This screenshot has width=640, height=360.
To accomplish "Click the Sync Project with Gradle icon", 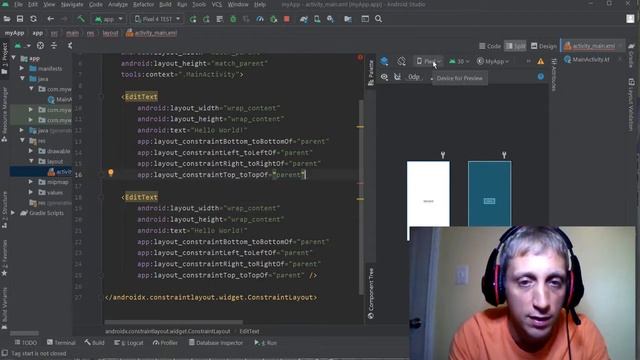I will [x=304, y=19].
